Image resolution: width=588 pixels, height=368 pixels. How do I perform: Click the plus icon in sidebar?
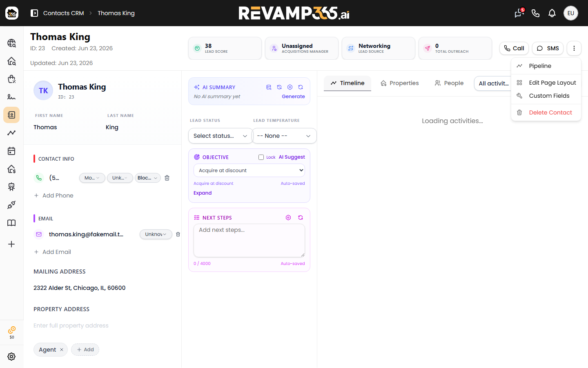click(x=11, y=244)
